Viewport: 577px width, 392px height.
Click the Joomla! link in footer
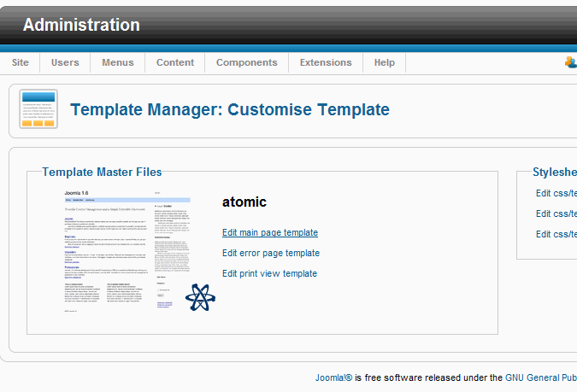pos(333,377)
